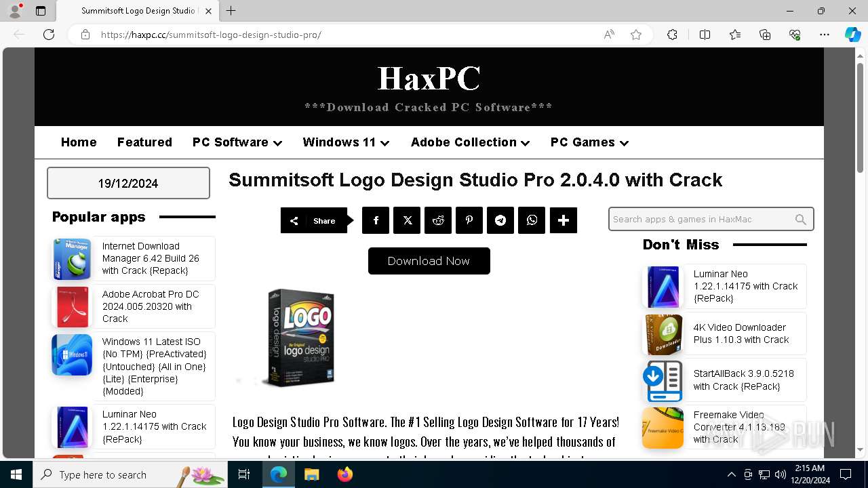
Task: Click the 19/12/2024 date box
Action: coord(128,183)
